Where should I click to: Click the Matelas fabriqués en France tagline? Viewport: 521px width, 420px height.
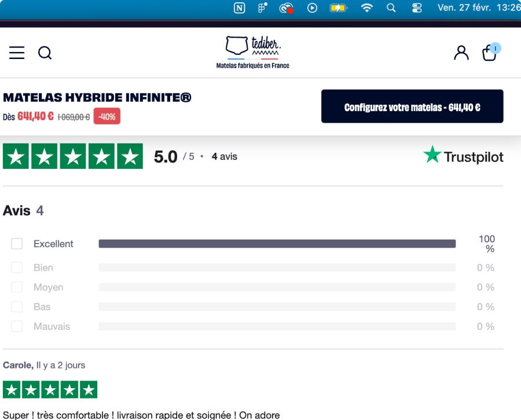[x=252, y=65]
